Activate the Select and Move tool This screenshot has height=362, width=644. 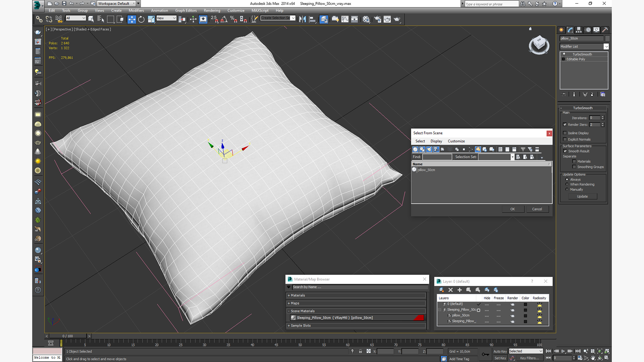[131, 19]
